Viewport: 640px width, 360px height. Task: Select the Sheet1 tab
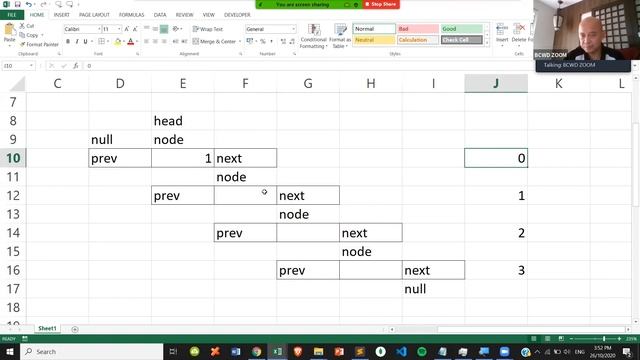[x=47, y=329]
